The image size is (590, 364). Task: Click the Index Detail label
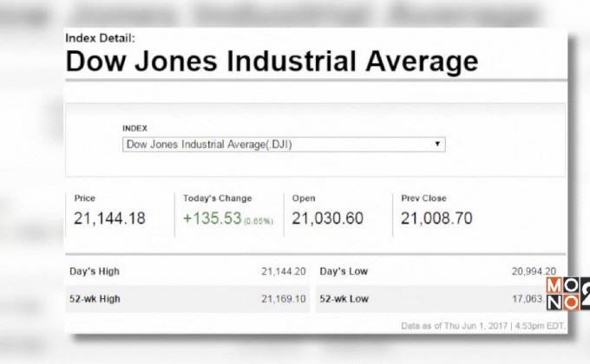click(x=100, y=38)
